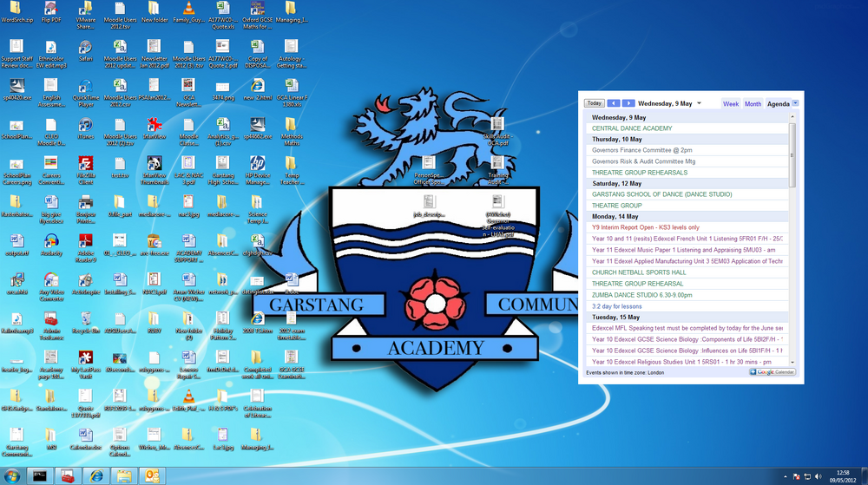Open Outlook from the taskbar

(x=152, y=476)
